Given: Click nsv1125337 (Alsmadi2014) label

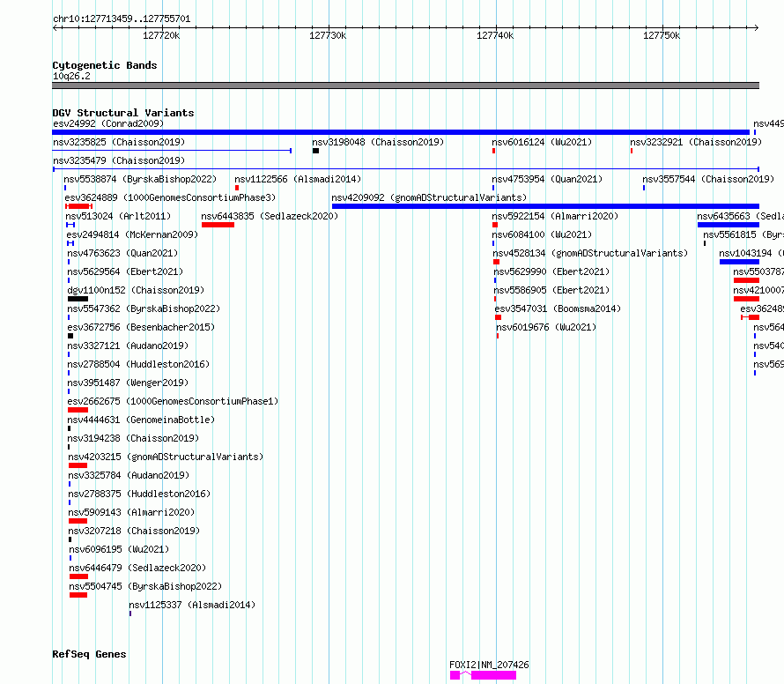Looking at the screenshot, I should 192,605.
